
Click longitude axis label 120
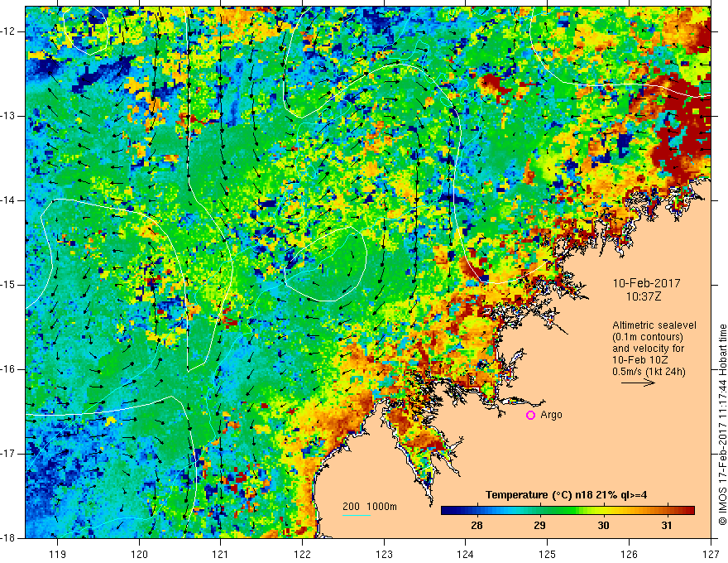point(139,554)
